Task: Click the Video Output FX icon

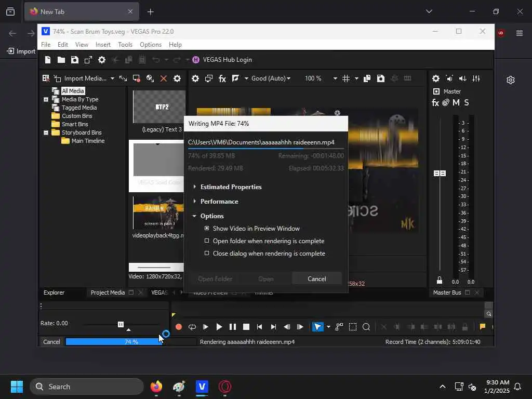Action: [x=222, y=78]
